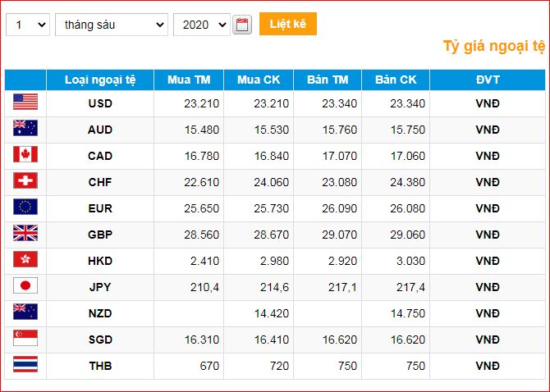Select the EUR currency code
Viewport: 550px width, 392px height.
[x=100, y=209]
